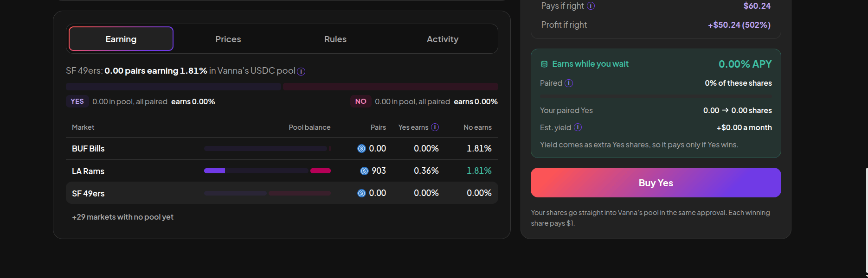Click the 1.81% No earns value for BUF Bills
Screen dimensions: 868x278
[479, 149]
